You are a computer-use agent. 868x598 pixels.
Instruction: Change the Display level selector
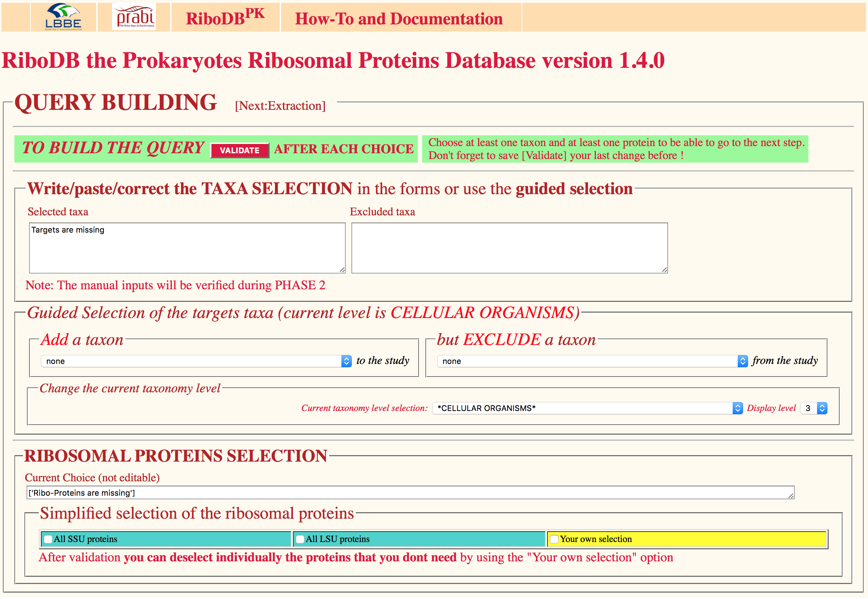[813, 408]
